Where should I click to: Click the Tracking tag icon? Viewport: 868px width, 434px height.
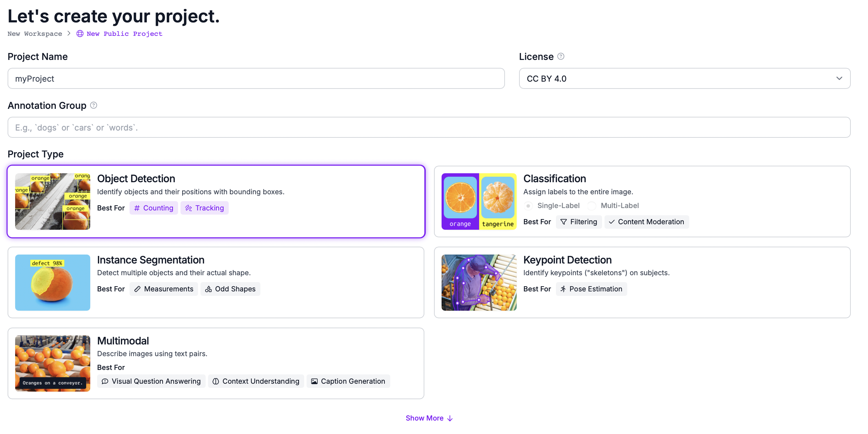point(188,208)
